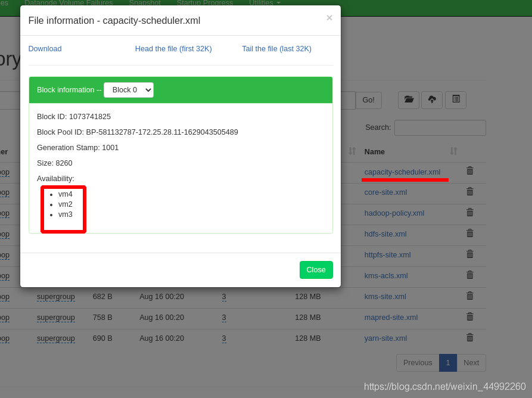Image resolution: width=532 pixels, height=398 pixels.
Task: Edit replication 3 for mapred-site.xml
Action: [224, 318]
